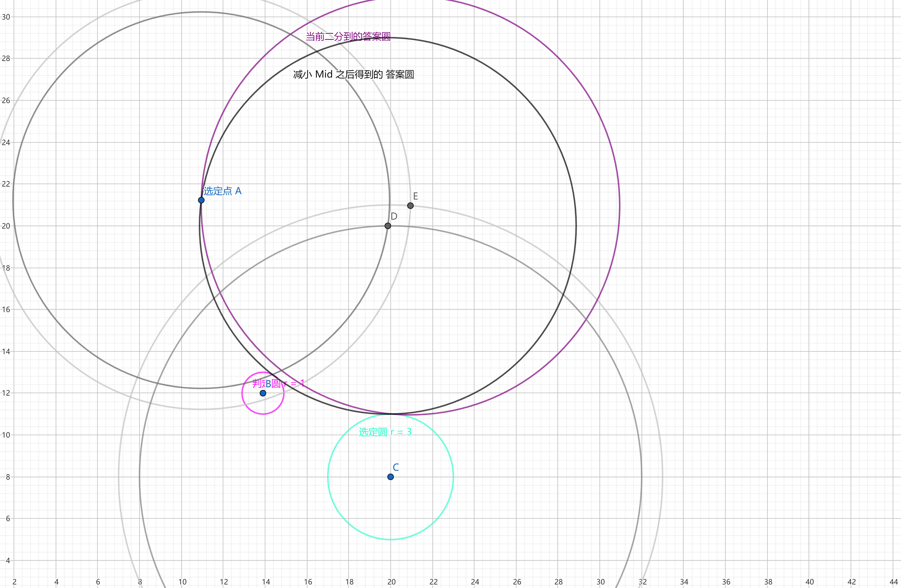The height and width of the screenshot is (588, 901).
Task: Click blue point B inside magenta circle
Action: point(263,393)
